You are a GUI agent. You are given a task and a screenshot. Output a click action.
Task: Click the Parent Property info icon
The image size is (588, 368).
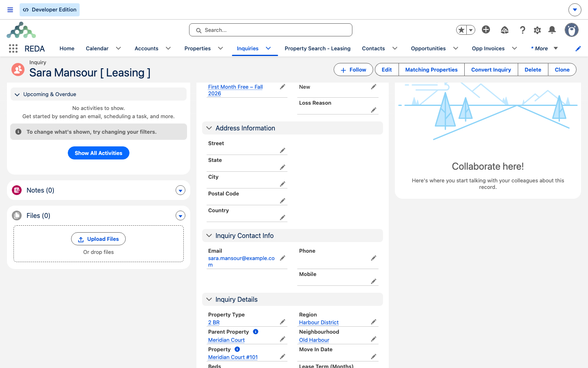[x=256, y=332]
